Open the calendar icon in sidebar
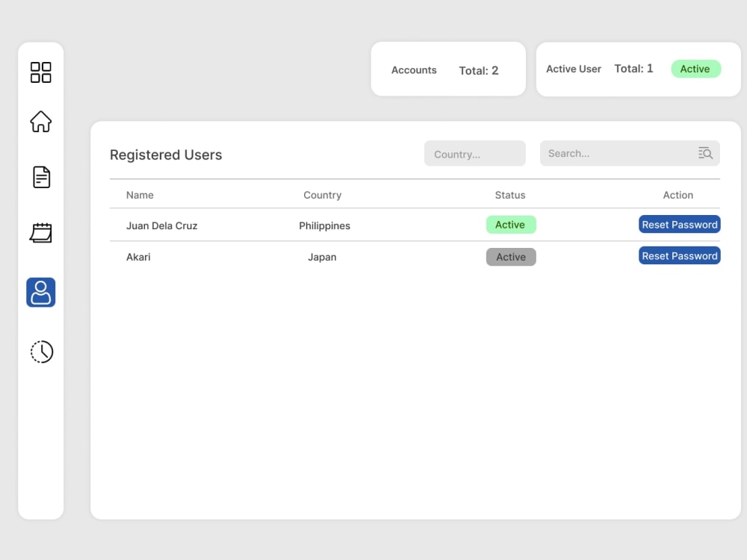 tap(41, 233)
